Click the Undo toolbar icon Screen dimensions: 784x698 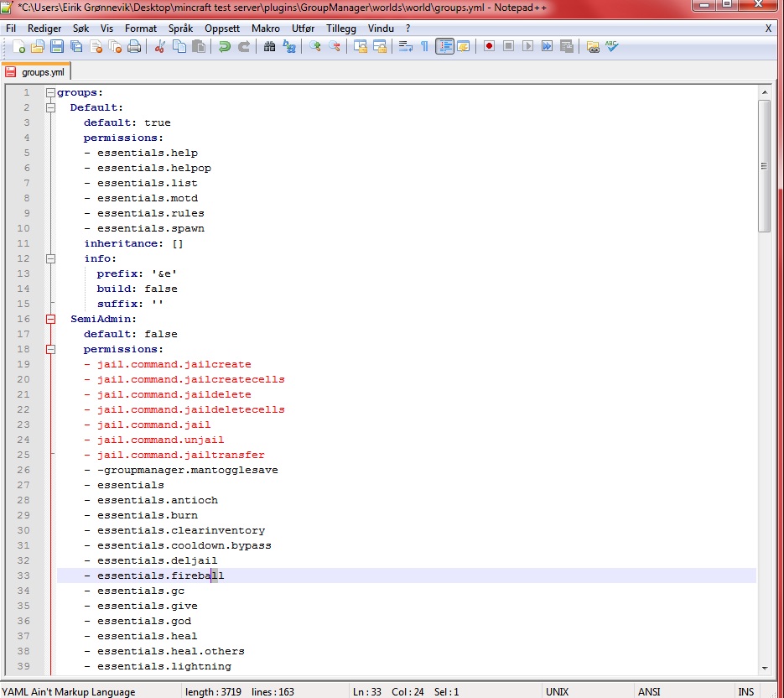coord(225,47)
